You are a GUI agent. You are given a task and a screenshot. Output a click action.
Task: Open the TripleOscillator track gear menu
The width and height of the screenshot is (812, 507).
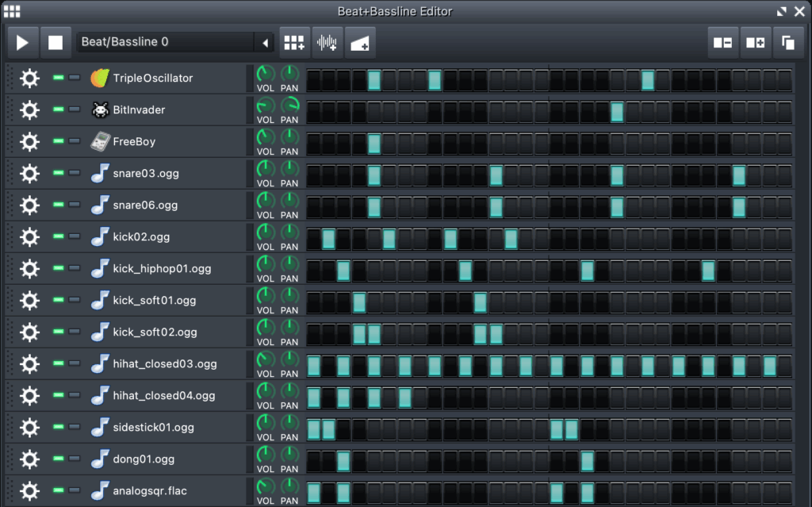(29, 78)
